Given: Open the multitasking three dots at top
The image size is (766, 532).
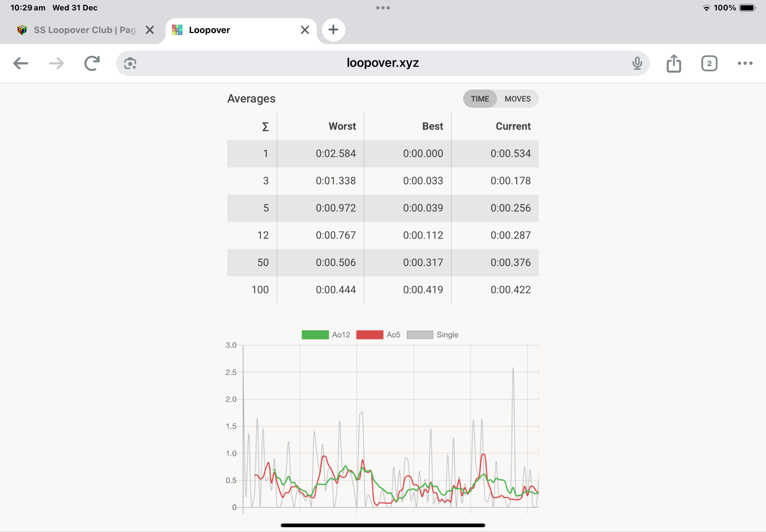Looking at the screenshot, I should [x=383, y=8].
